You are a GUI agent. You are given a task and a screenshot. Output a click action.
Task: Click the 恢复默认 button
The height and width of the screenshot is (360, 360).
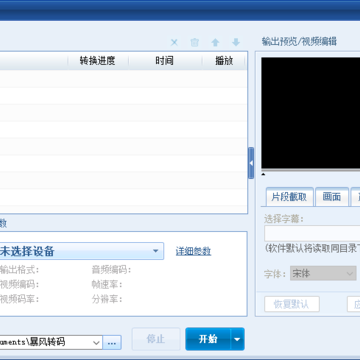pyautogui.click(x=292, y=304)
